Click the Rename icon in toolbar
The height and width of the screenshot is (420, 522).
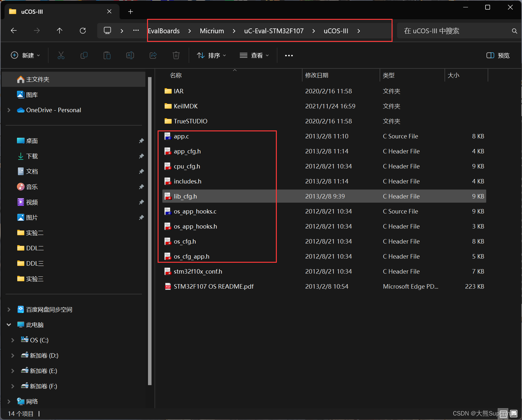[x=130, y=55]
